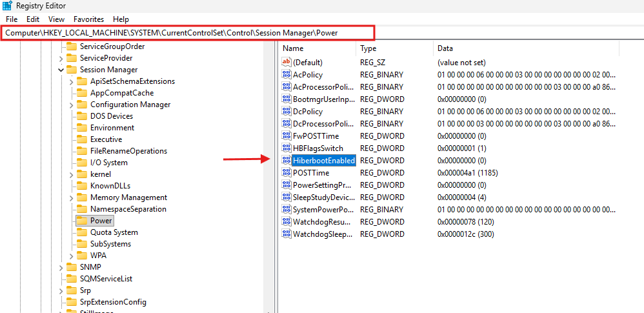Click HBFlagsSwitch data 0x00000001 (1)

[x=462, y=148]
